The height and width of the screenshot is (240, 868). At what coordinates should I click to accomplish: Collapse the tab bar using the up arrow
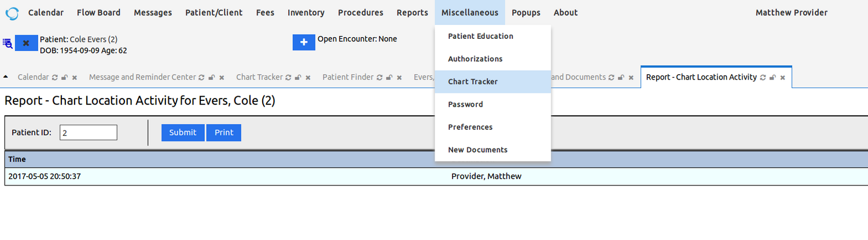[x=6, y=77]
